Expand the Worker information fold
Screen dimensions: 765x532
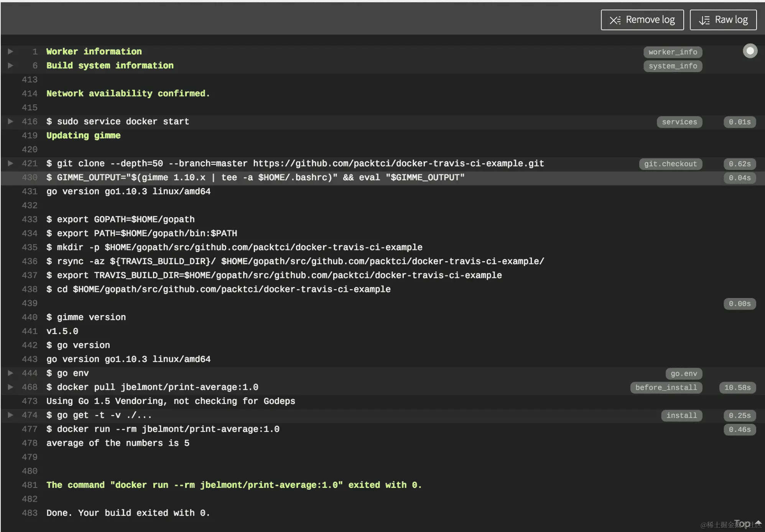11,51
